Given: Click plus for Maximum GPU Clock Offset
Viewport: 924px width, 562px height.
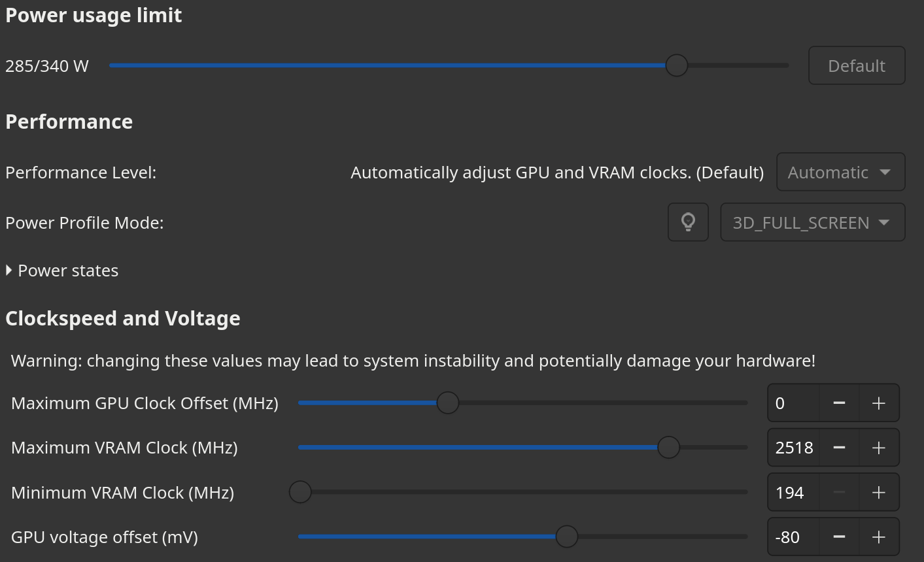Looking at the screenshot, I should tap(879, 403).
